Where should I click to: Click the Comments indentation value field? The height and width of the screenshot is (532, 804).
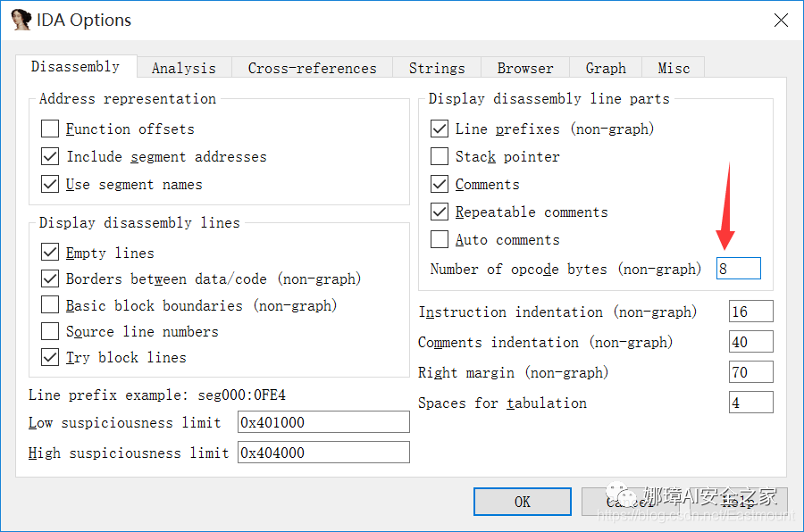tap(750, 342)
